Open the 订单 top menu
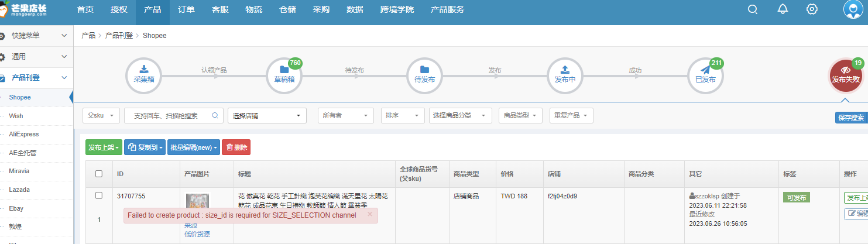868x244 pixels. [187, 9]
